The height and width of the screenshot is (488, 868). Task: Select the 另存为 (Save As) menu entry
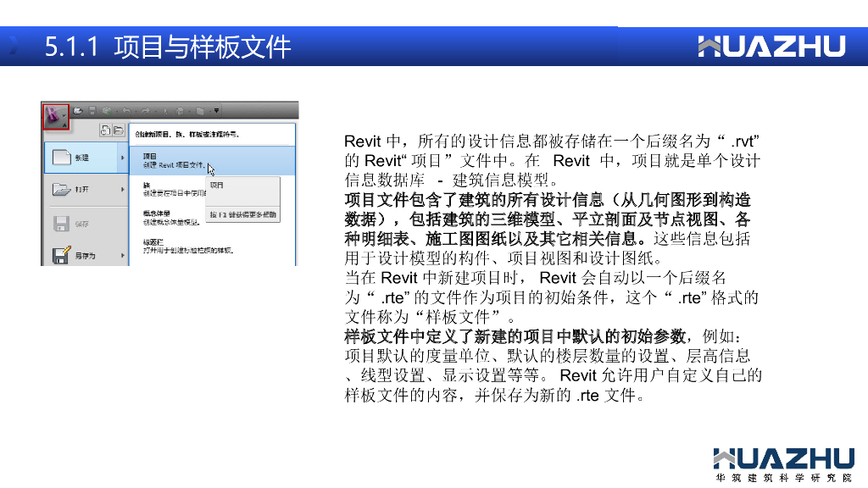pos(86,255)
